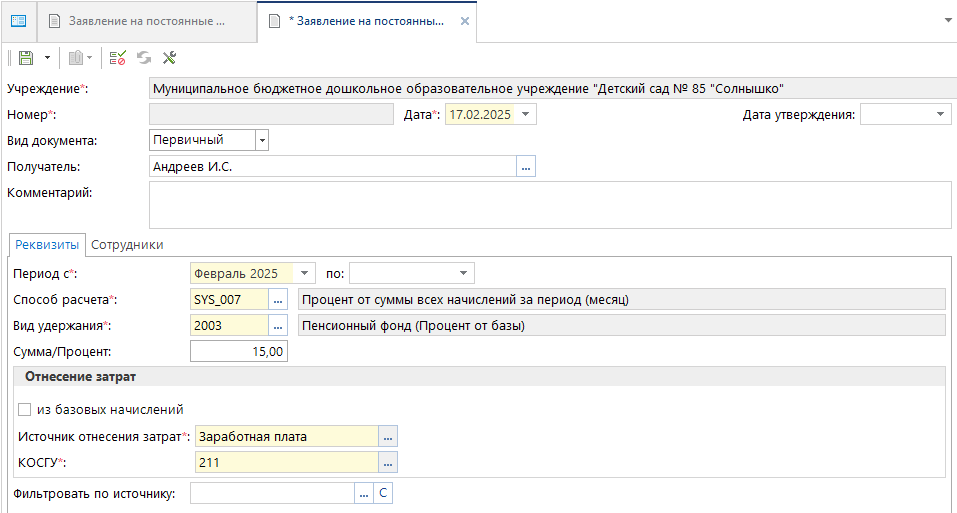Click into the Комментарий text area

(550, 205)
